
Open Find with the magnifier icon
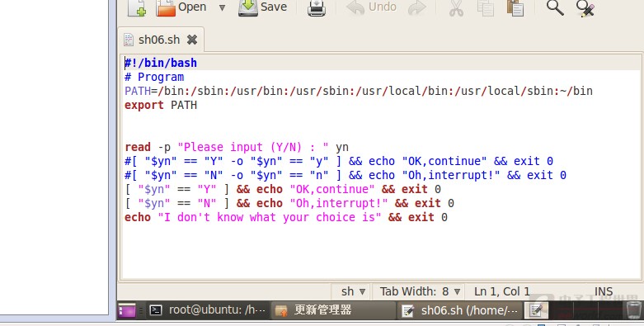pos(555,7)
